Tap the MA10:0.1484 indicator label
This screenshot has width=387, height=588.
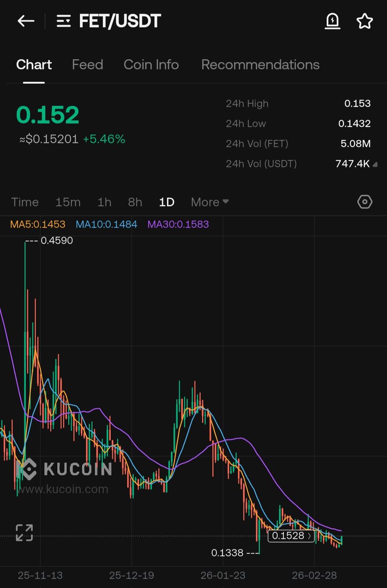tap(106, 224)
